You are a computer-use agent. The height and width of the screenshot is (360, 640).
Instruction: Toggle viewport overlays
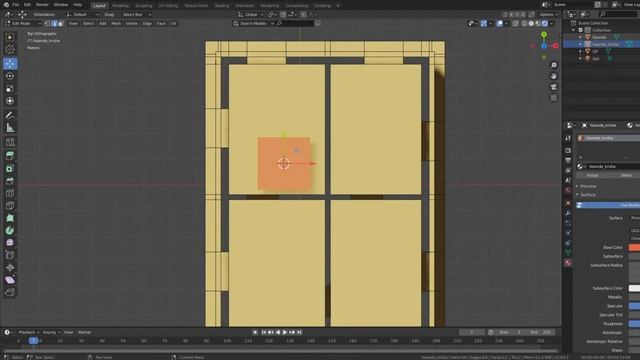click(500, 24)
